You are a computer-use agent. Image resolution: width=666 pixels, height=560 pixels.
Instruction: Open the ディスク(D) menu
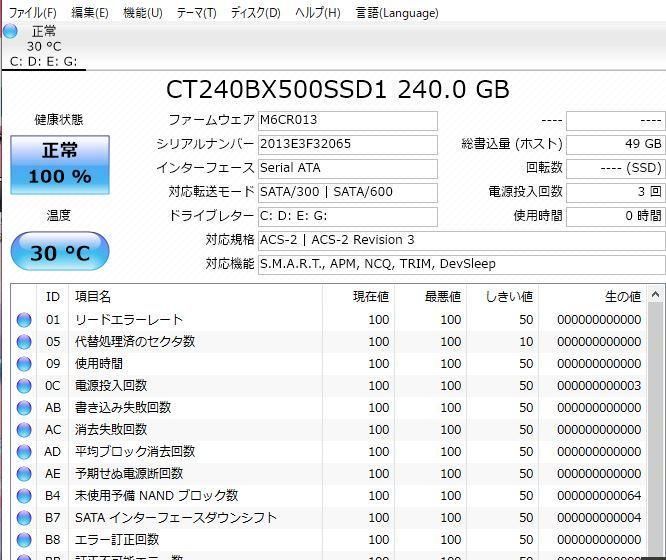point(255,12)
